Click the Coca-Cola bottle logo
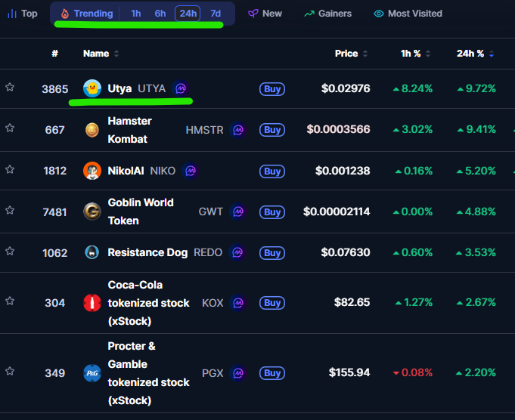The width and height of the screenshot is (515, 420). (x=92, y=302)
